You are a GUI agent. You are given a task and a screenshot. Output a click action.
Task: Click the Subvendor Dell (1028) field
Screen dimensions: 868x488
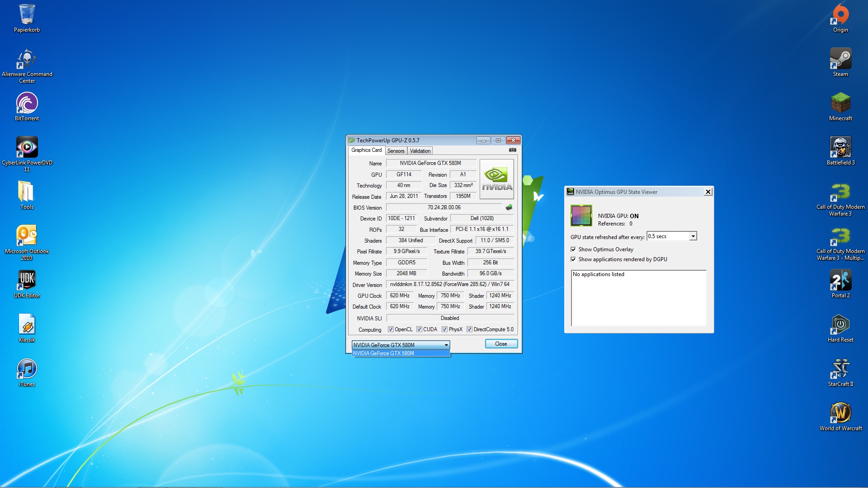click(482, 218)
